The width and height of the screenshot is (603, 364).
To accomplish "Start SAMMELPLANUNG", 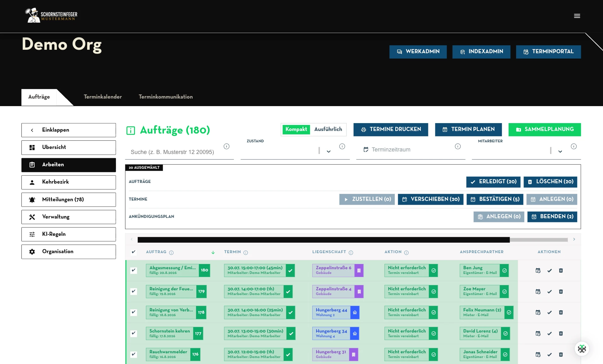I will [545, 129].
